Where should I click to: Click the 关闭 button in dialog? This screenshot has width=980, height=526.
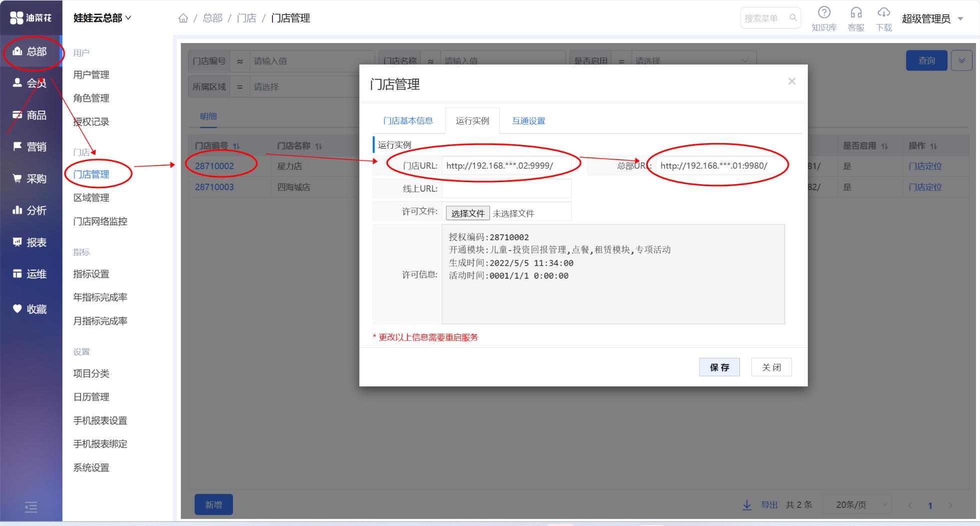[771, 367]
